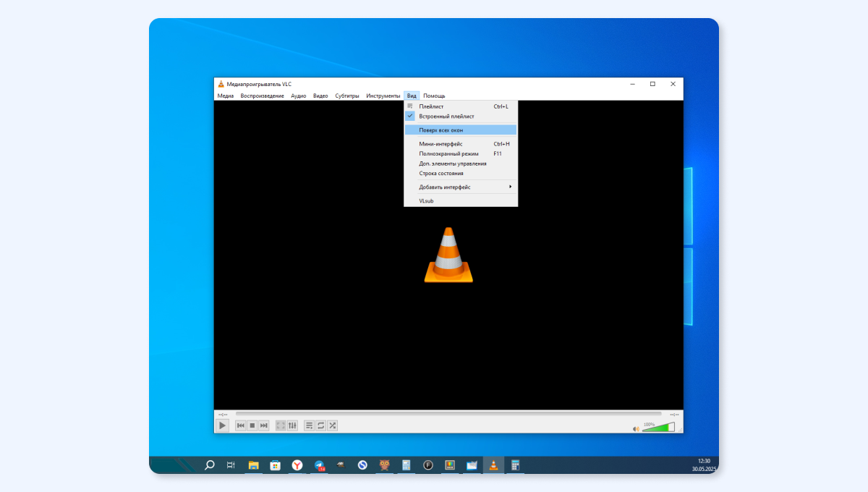Viewport: 868px width, 492px height.
Task: Open the Инструменты menu
Action: (x=383, y=96)
